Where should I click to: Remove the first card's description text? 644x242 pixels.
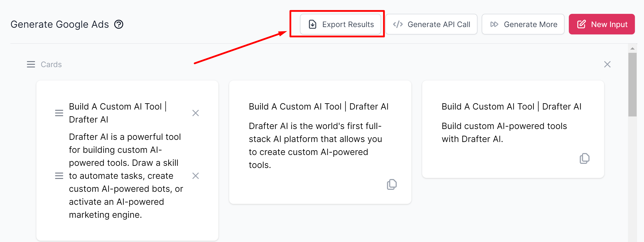pos(196,176)
